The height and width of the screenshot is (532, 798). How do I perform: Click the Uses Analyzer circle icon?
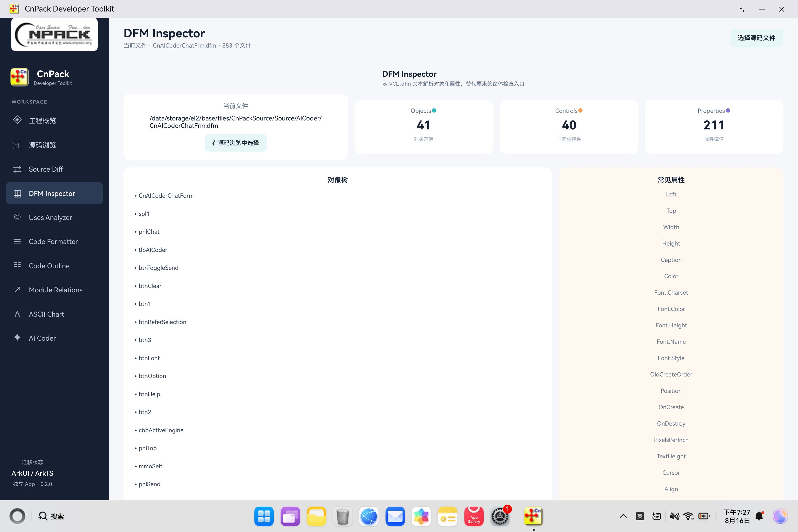click(17, 217)
